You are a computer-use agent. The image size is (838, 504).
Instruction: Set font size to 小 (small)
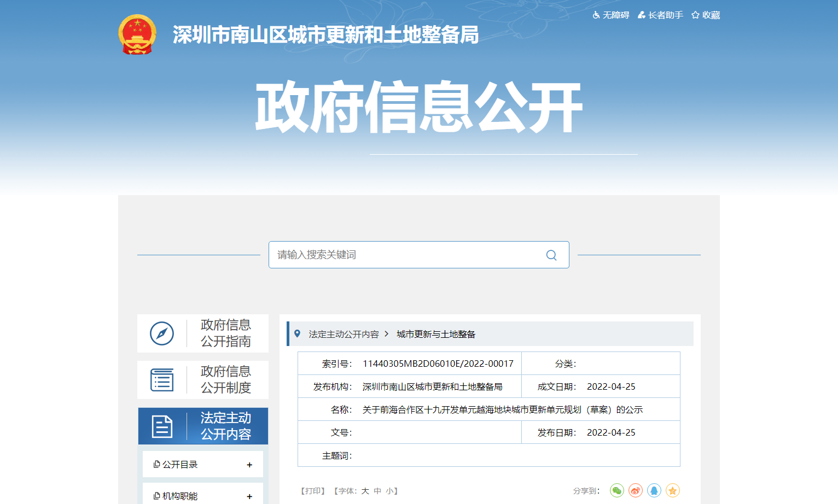click(x=389, y=491)
